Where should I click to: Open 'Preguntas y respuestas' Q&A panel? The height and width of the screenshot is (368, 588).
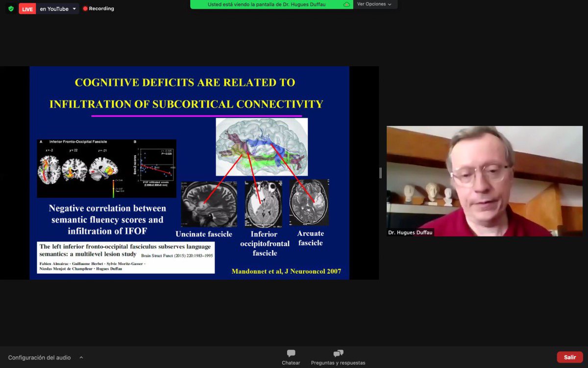click(338, 357)
